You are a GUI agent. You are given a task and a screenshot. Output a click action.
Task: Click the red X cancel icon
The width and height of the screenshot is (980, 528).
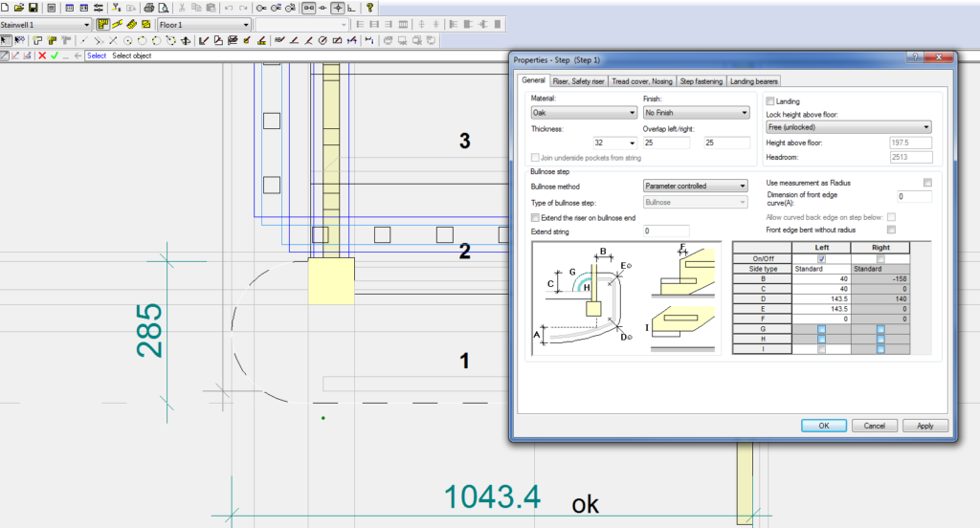[42, 55]
